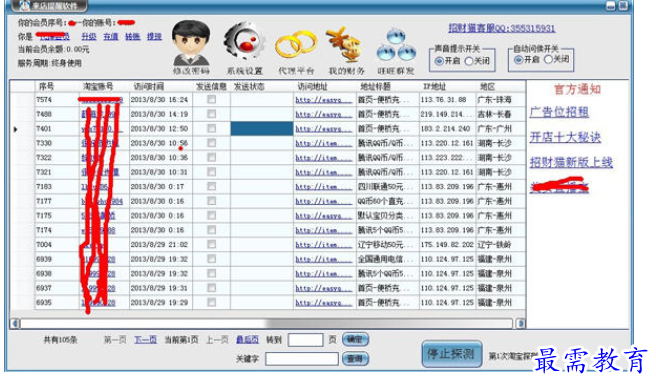This screenshot has width=656, height=392.
Task: Click horizontal scrollbar right arrow
Action: pos(520,323)
